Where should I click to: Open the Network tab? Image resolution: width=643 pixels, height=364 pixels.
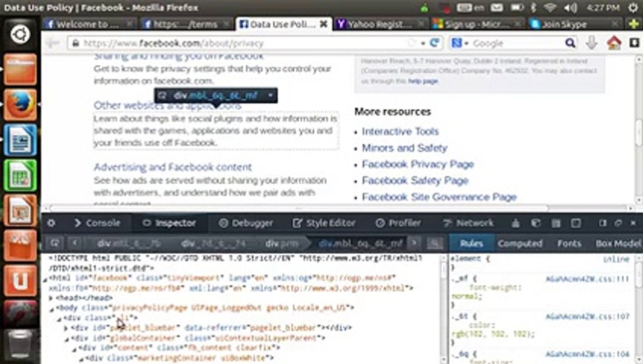coord(469,223)
